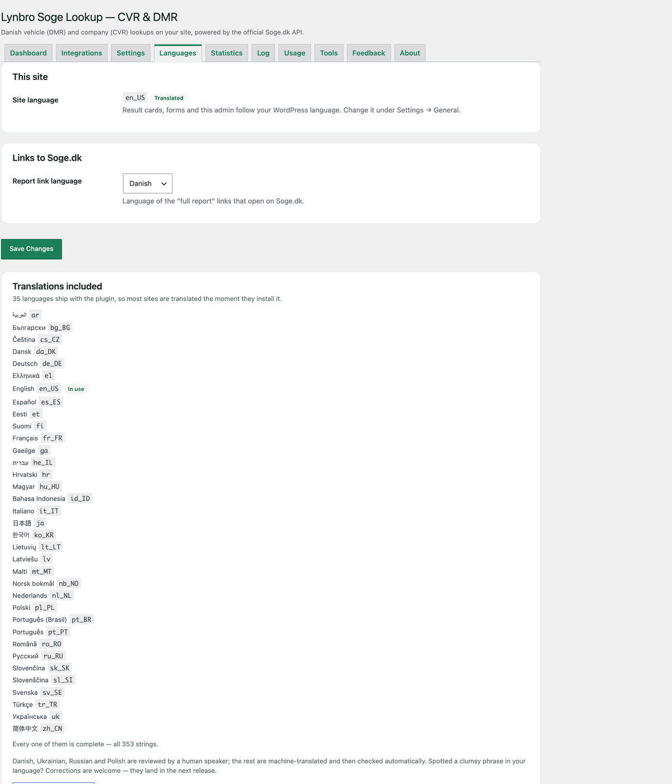Viewport: 672px width, 784px height.
Task: Click the mt_MT code next to Malti
Action: (41, 572)
